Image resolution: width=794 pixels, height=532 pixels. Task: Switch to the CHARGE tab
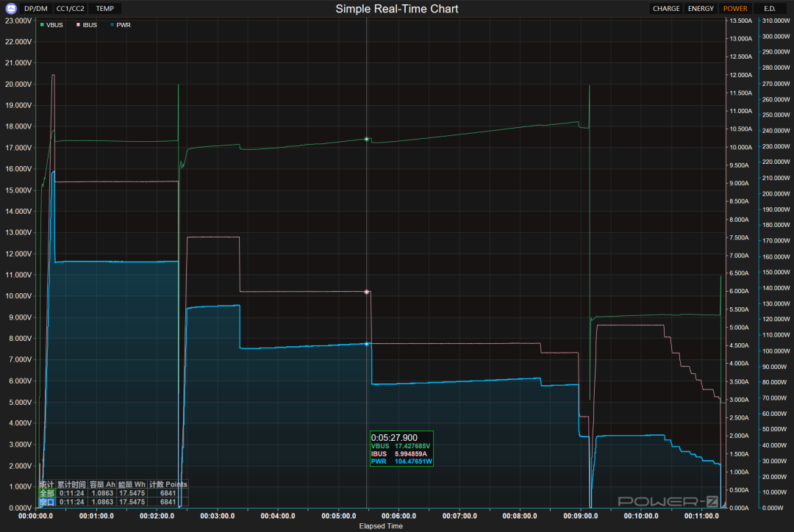coord(666,9)
